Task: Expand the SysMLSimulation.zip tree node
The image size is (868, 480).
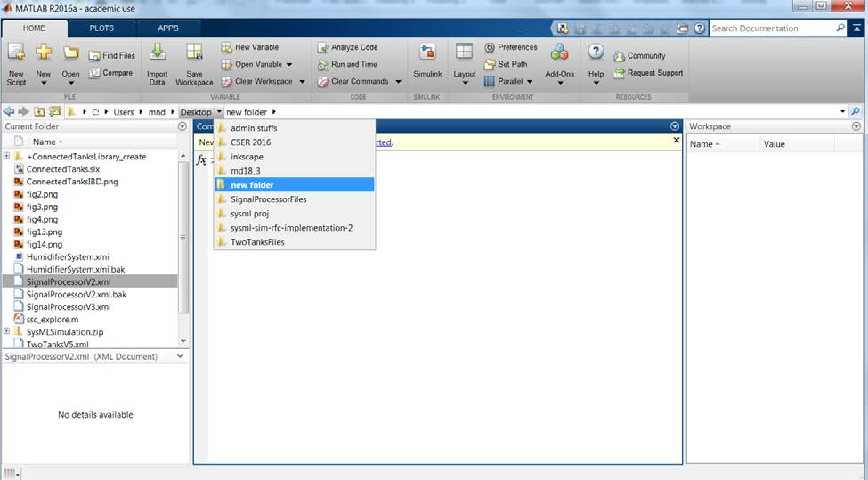Action: pos(7,332)
